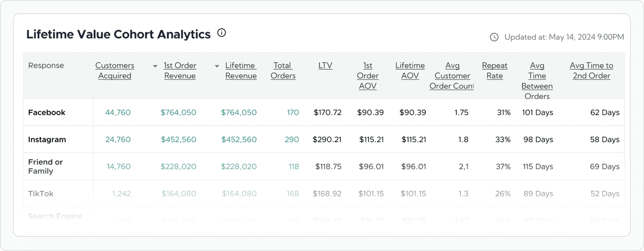
Task: Open Facebook 1st Order Revenue $764,050
Action: (x=178, y=112)
